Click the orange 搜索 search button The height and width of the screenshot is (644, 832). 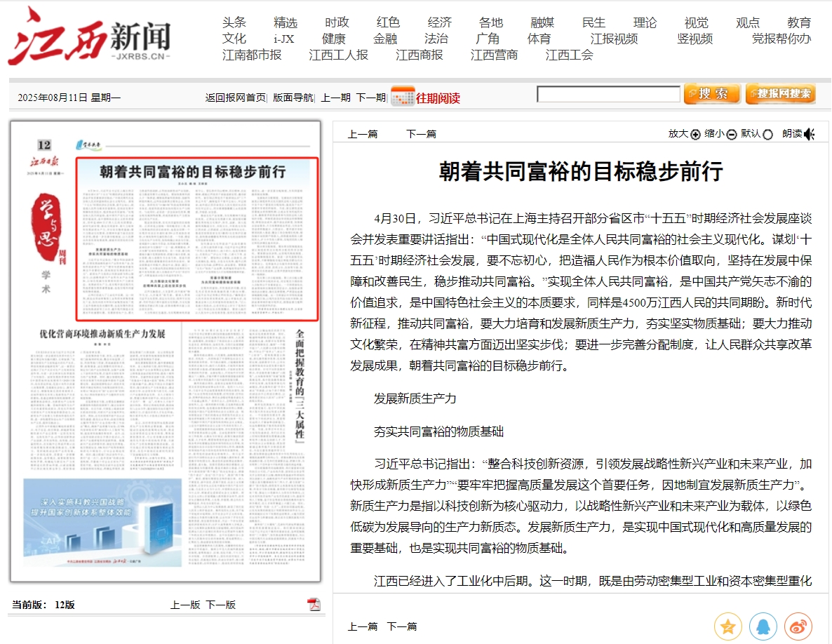pyautogui.click(x=711, y=94)
